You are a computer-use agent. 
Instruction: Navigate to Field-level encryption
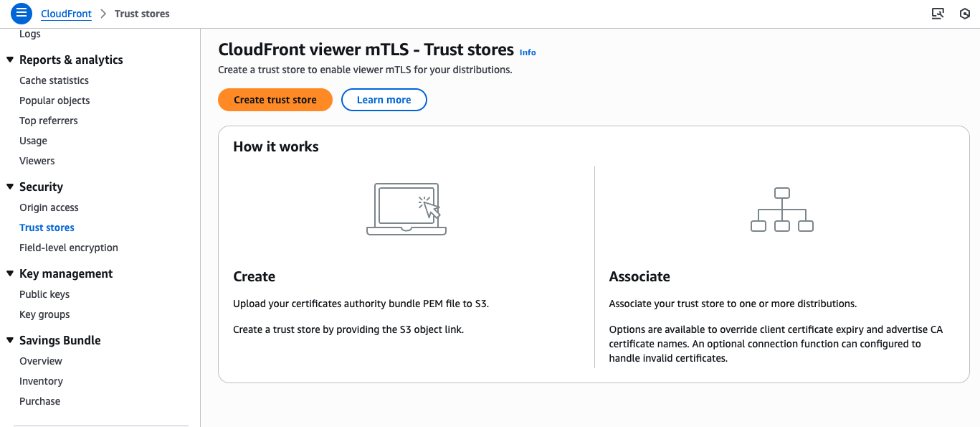[x=69, y=248]
